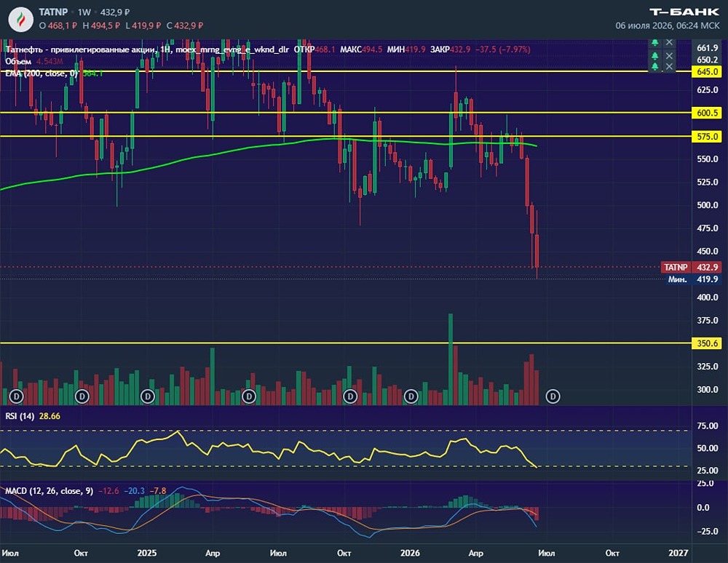The width and height of the screenshot is (728, 563).
Task: Open the EMA (200, close, 0) indicator legend
Action: (x=41, y=73)
